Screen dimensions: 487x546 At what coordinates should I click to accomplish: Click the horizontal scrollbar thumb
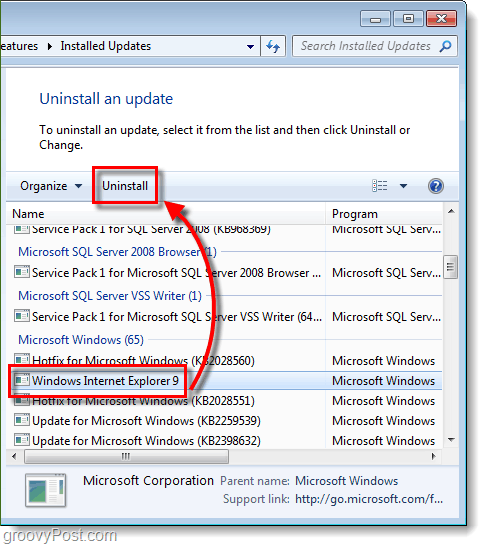(126, 457)
